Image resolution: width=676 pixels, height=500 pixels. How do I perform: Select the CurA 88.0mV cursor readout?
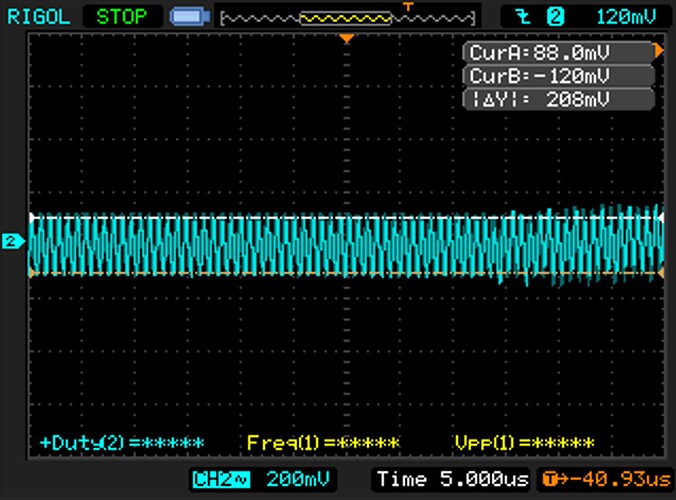coord(556,52)
